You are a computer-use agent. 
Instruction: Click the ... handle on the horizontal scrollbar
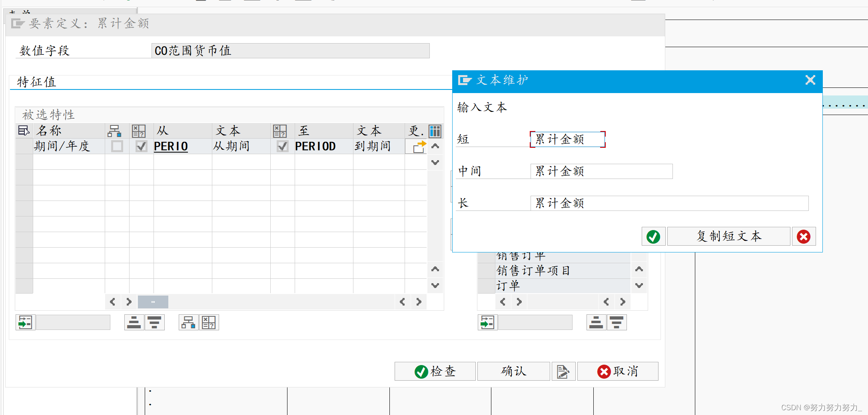(x=152, y=302)
